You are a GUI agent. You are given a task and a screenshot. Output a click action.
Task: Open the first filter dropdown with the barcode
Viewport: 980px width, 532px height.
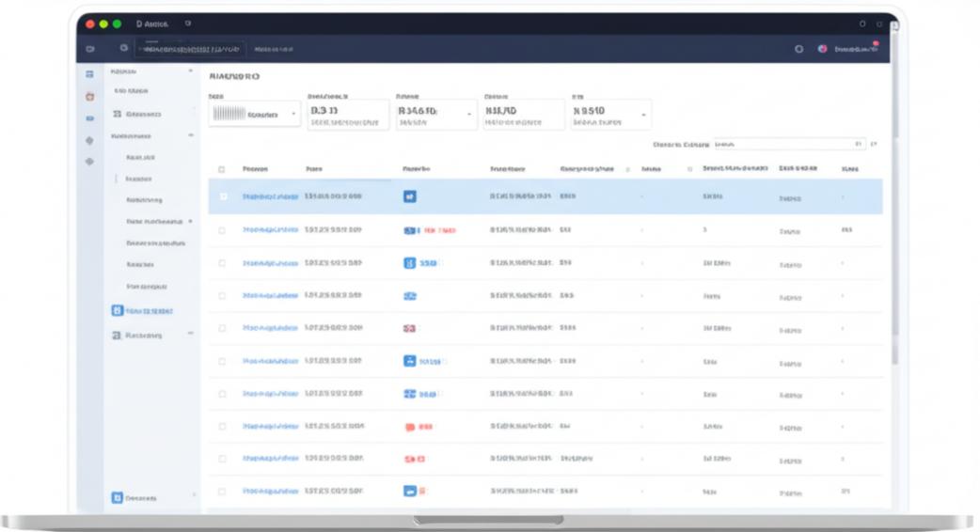tap(254, 115)
